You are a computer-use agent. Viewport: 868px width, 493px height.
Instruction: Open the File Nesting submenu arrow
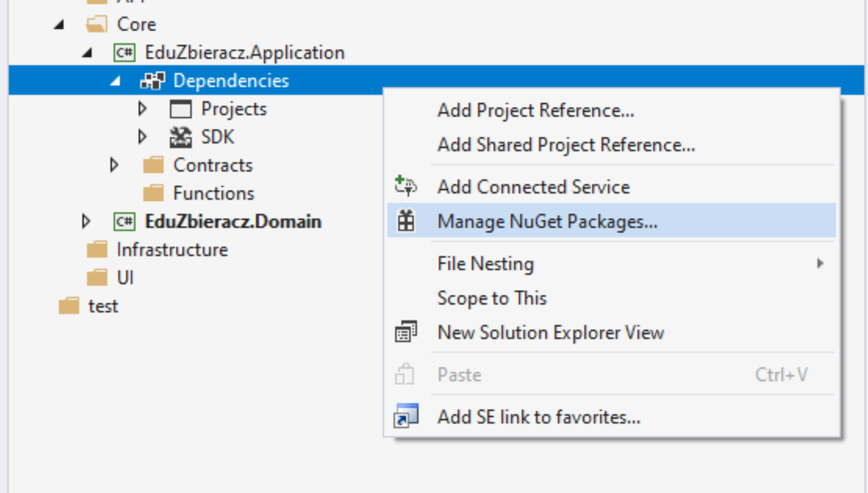(820, 263)
